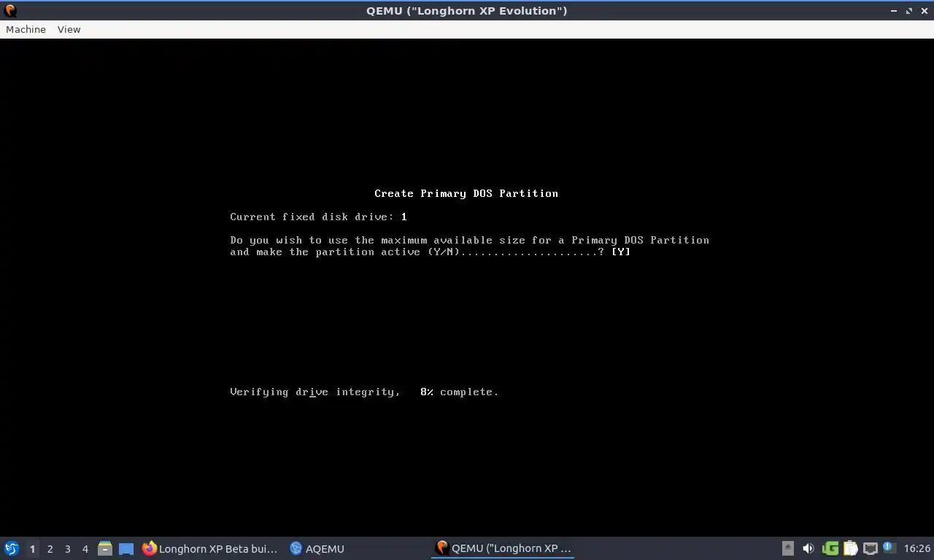
Task: Switch to the AQEMU taskbar window
Action: point(317,548)
